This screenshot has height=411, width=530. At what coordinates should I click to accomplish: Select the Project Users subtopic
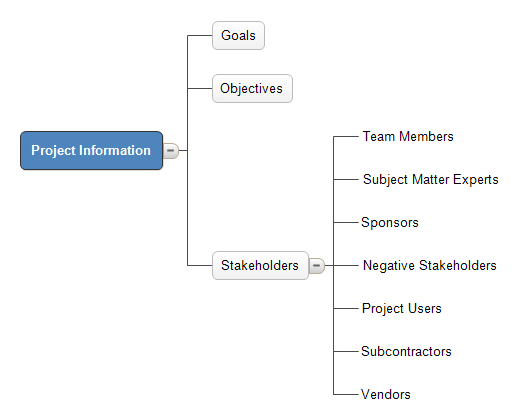click(402, 309)
